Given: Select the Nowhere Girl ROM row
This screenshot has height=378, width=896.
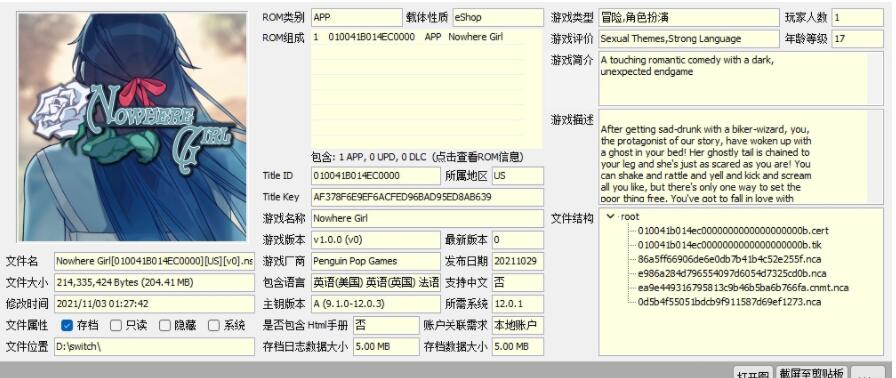Looking at the screenshot, I should click(417, 37).
